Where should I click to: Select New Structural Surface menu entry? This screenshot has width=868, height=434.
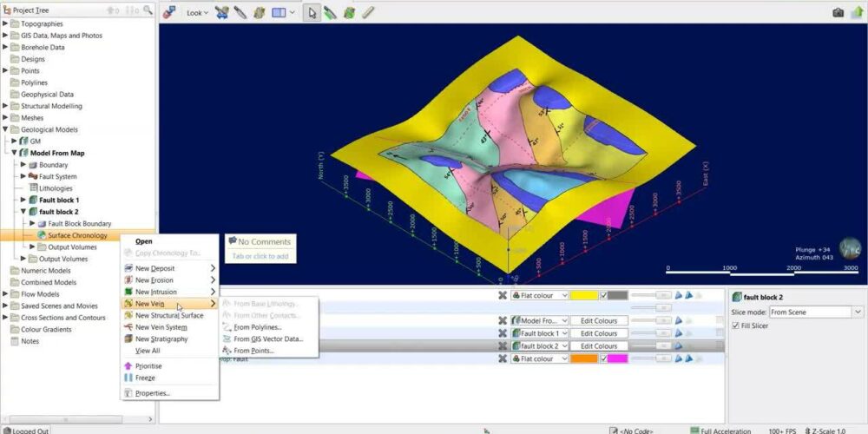click(x=169, y=316)
